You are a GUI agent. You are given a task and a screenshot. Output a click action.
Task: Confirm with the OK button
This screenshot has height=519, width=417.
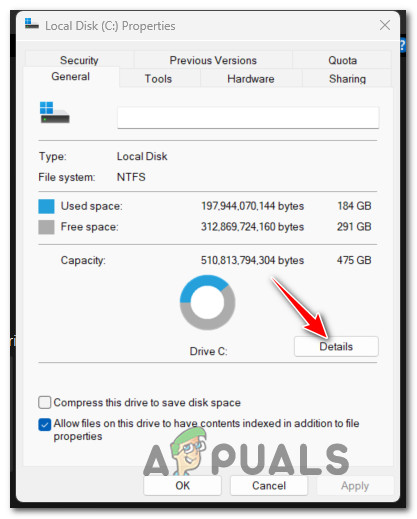click(182, 485)
